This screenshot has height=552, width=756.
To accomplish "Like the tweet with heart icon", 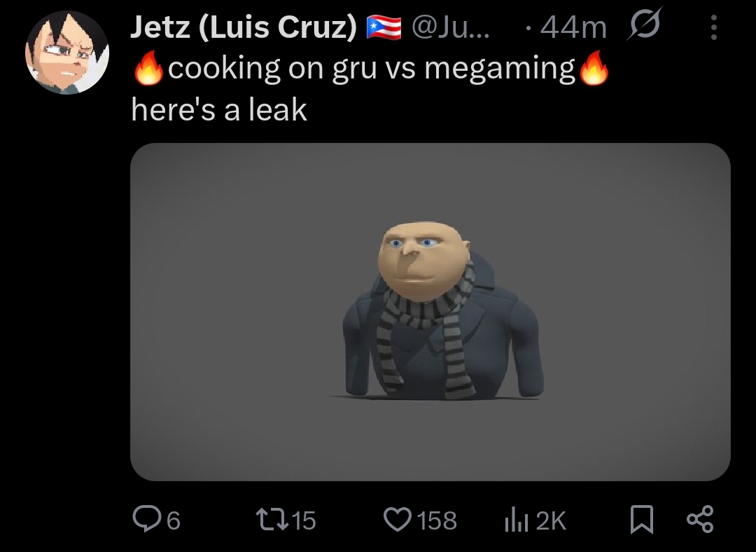I will point(398,520).
